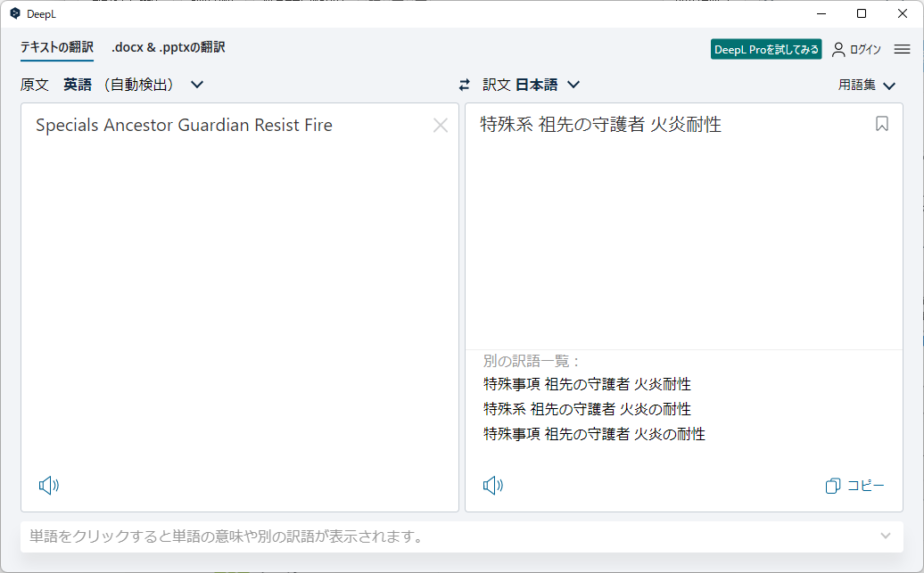Open the ログイン login link
Screen dimensions: 924x573
point(856,49)
